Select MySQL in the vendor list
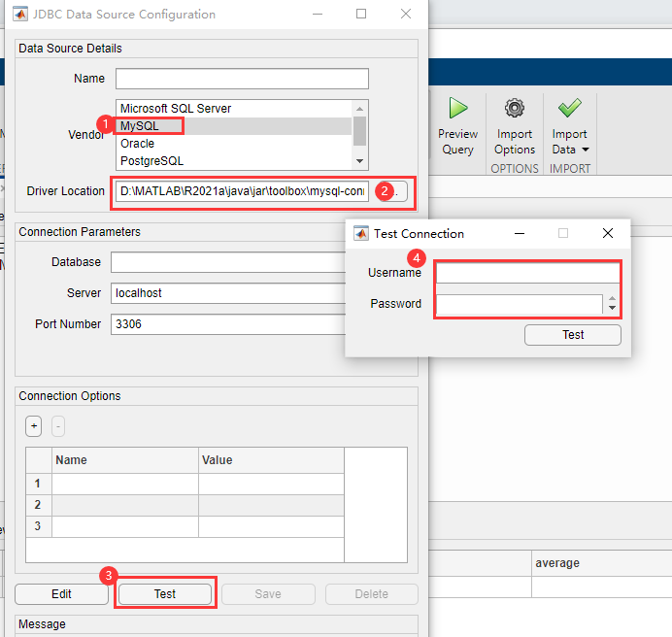 (x=234, y=126)
